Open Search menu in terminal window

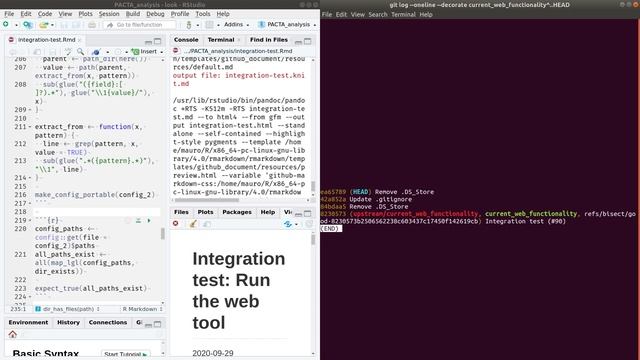point(378,15)
